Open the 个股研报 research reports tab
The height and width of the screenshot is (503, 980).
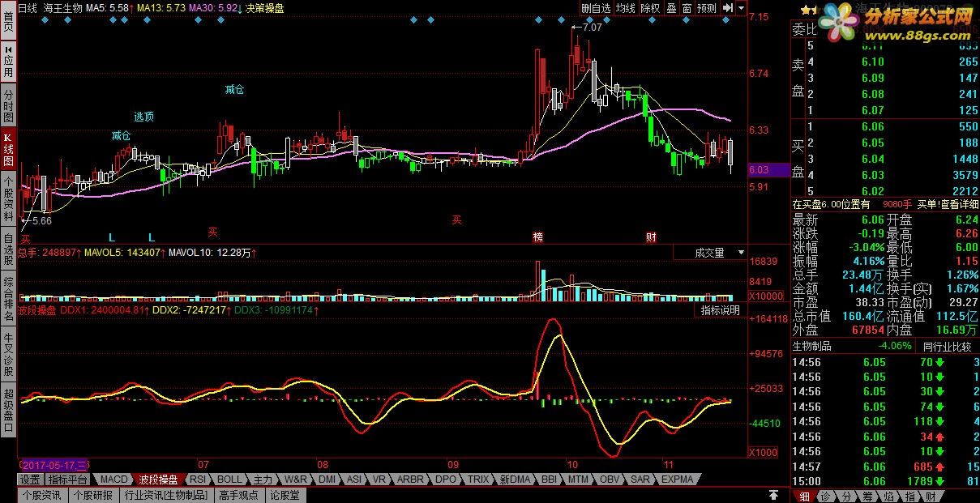point(92,494)
